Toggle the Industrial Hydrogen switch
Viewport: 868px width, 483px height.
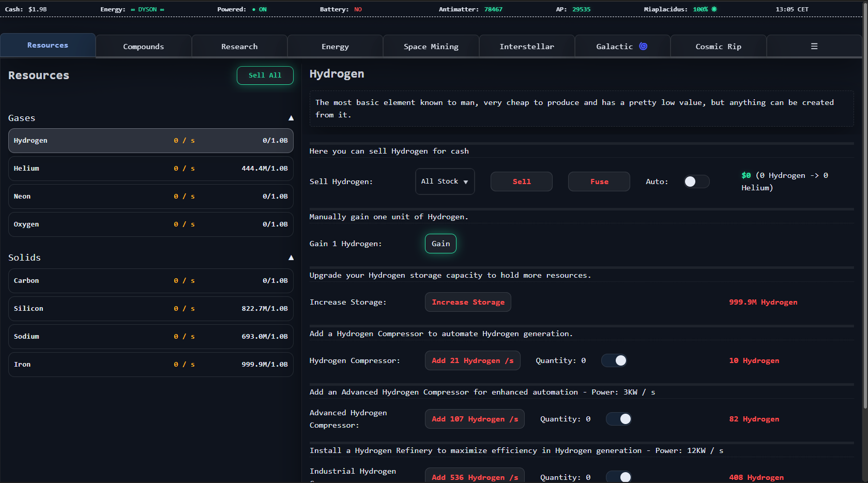point(619,477)
